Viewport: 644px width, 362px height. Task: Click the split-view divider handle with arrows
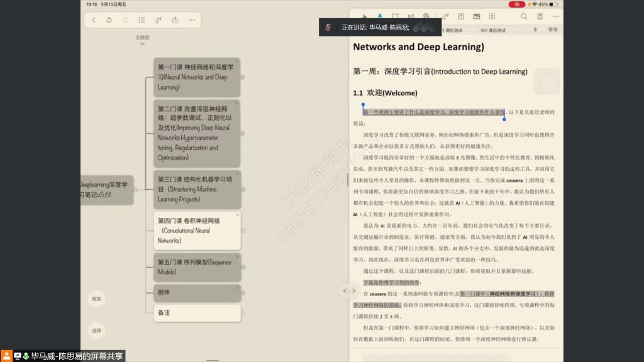[348, 290]
